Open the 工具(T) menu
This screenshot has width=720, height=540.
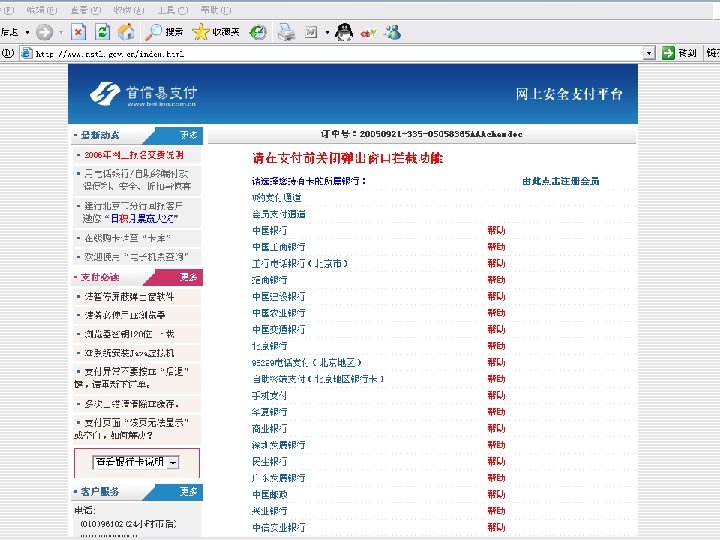click(x=173, y=10)
